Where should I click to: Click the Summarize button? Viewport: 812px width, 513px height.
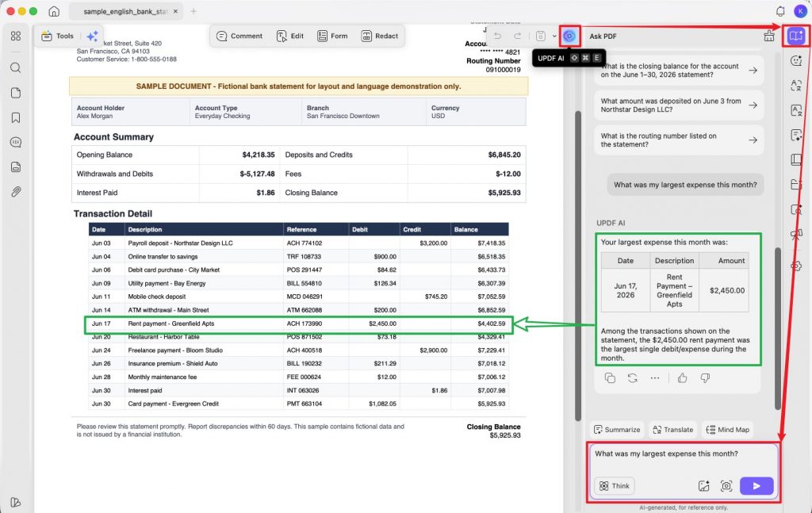[x=617, y=430]
